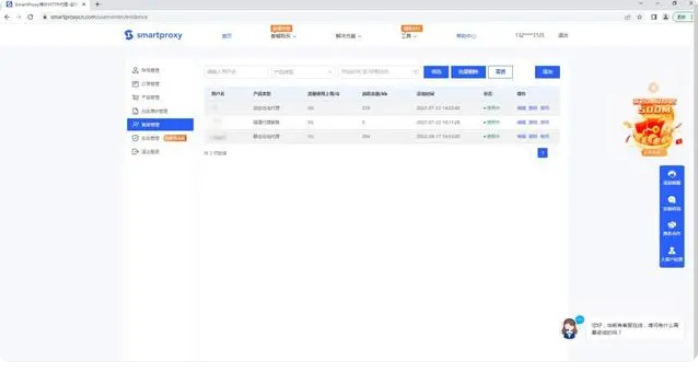Viewport: 698px width, 376px height.
Task: Open the sidebar item with calendar-style order icon
Action: click(x=146, y=84)
